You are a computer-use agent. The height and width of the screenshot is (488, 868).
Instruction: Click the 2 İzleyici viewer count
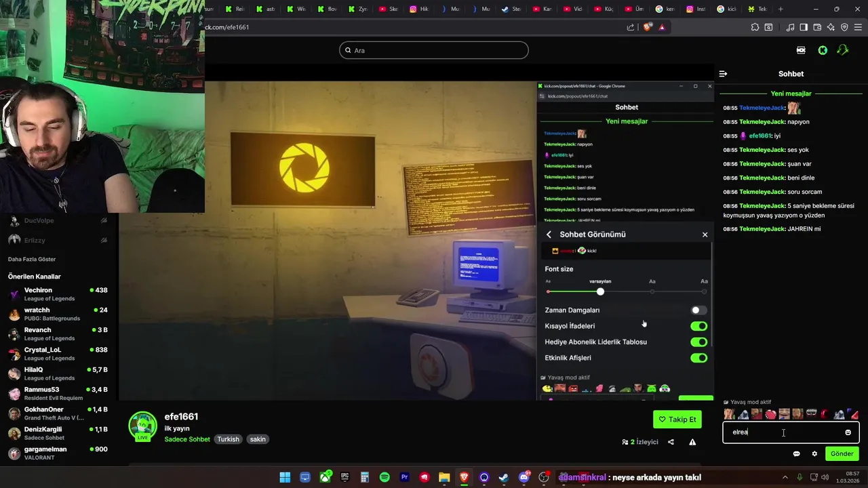click(x=640, y=442)
